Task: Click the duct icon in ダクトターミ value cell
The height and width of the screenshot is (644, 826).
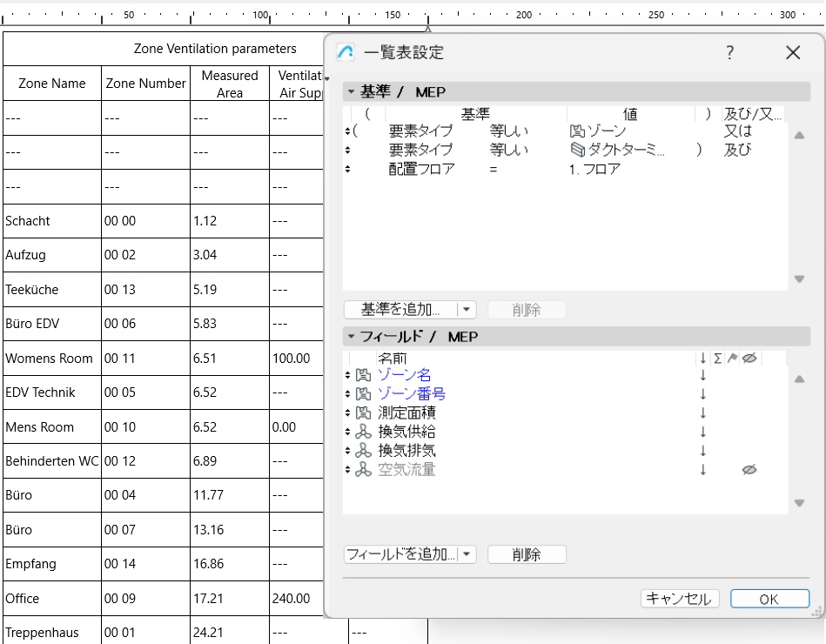Action: pos(578,150)
